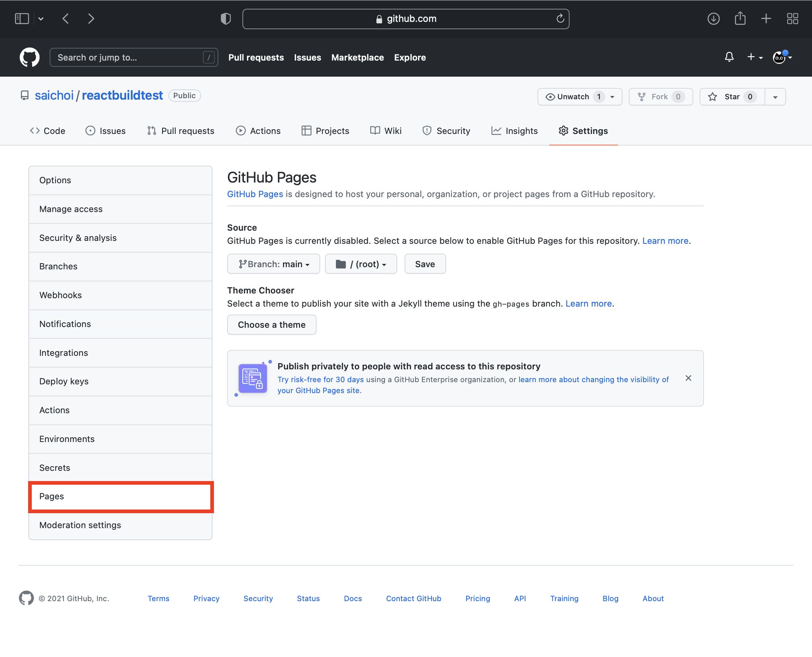Viewport: 812px width, 657px height.
Task: Click the privacy shield icon
Action: pyautogui.click(x=226, y=19)
